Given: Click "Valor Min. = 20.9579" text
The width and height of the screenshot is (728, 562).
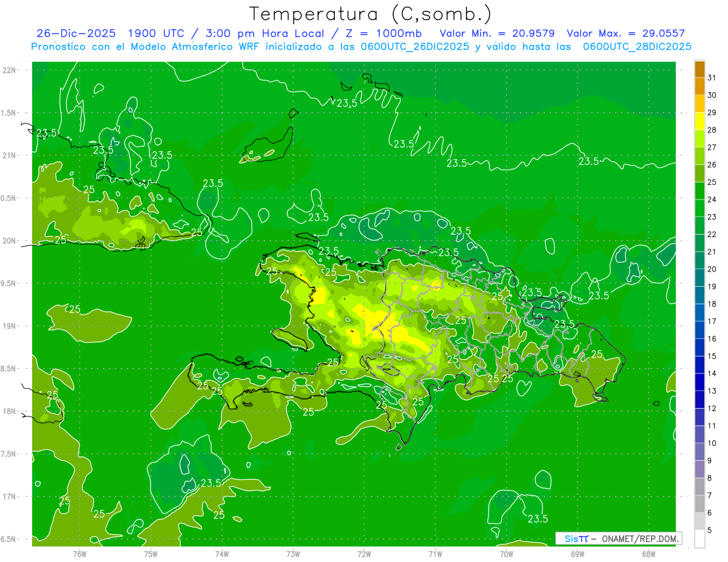Looking at the screenshot, I should click(497, 33).
